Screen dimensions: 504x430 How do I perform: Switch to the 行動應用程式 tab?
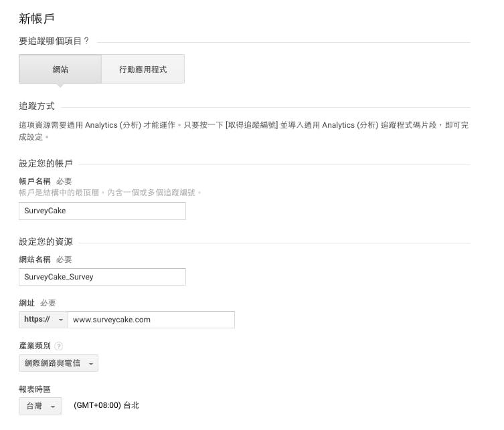(143, 69)
